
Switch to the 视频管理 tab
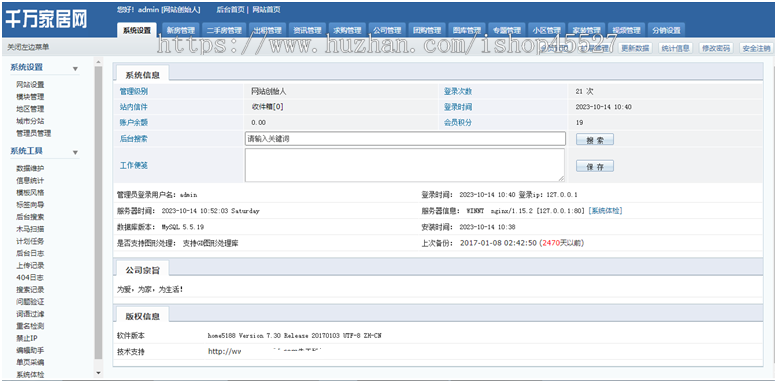[626, 30]
